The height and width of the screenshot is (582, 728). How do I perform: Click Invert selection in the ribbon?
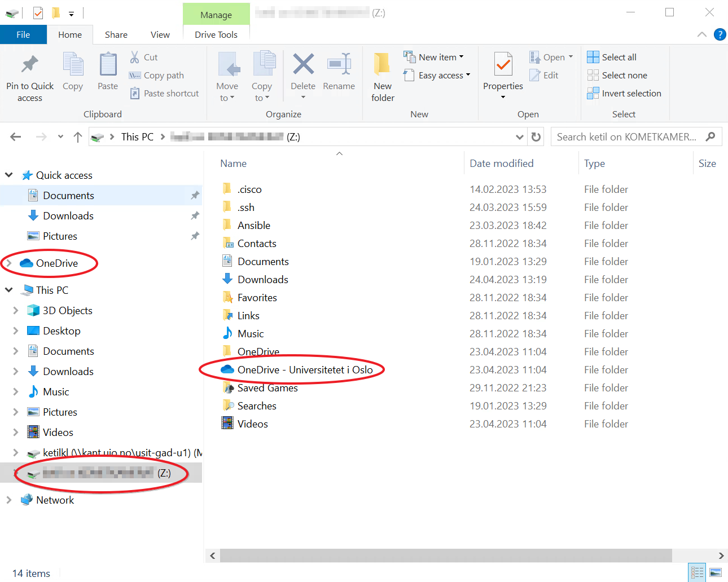tap(624, 93)
